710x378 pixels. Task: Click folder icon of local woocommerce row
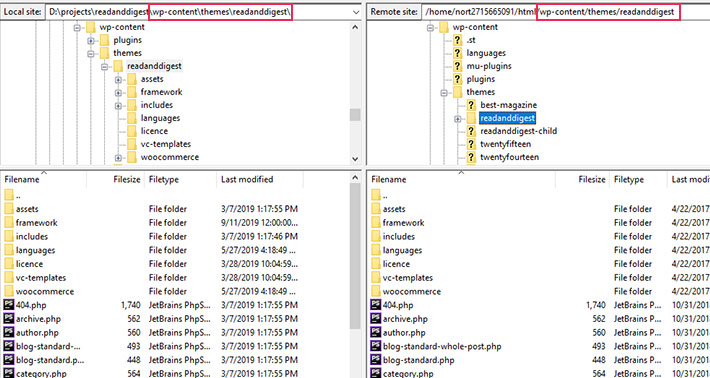[x=9, y=291]
